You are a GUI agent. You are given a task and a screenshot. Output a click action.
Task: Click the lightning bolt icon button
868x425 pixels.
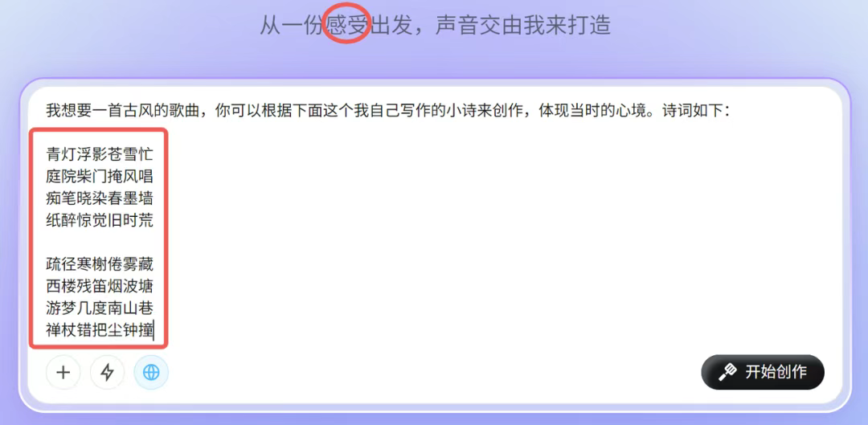pyautogui.click(x=107, y=373)
